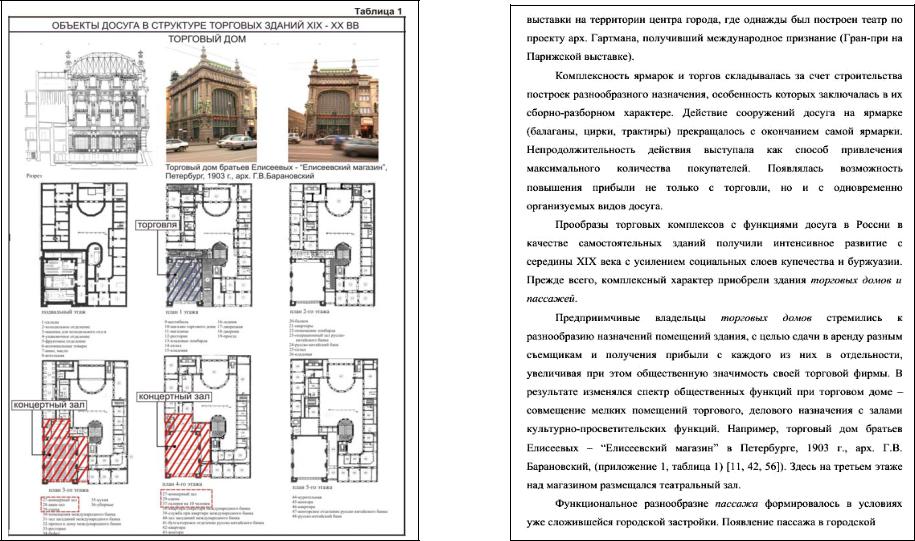
Task: Click the first floor plan with blue hatching
Action: (209, 245)
